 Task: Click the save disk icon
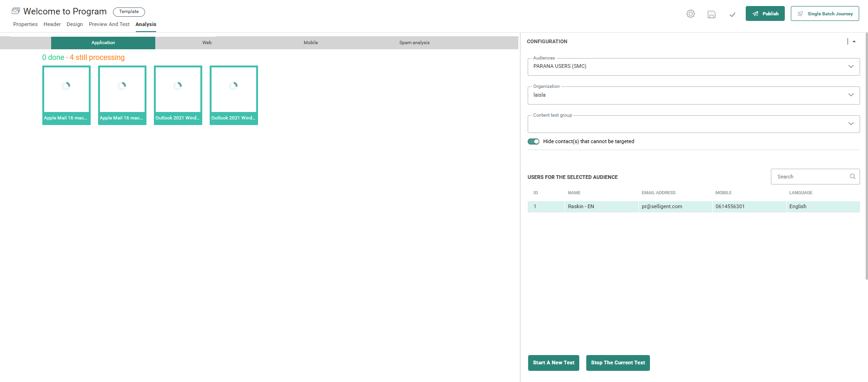[711, 14]
